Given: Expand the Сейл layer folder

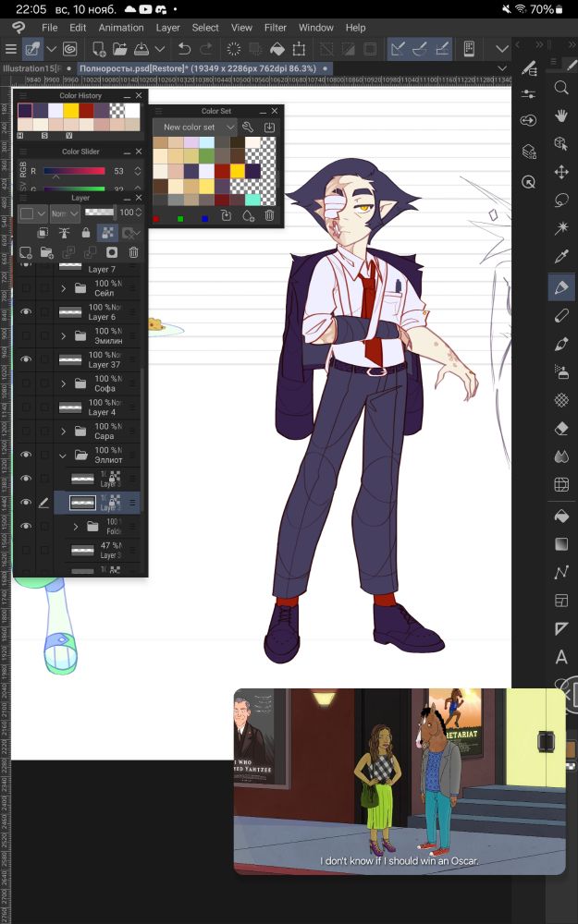Looking at the screenshot, I should (63, 288).
